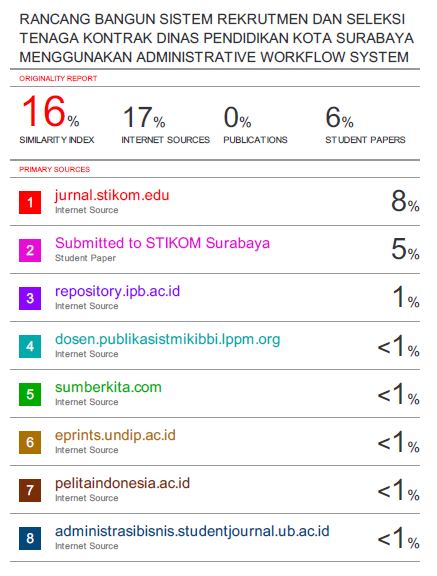
Task: Open administrasibisnis.studentjournal.ub.ac.id source link
Action: click(192, 532)
